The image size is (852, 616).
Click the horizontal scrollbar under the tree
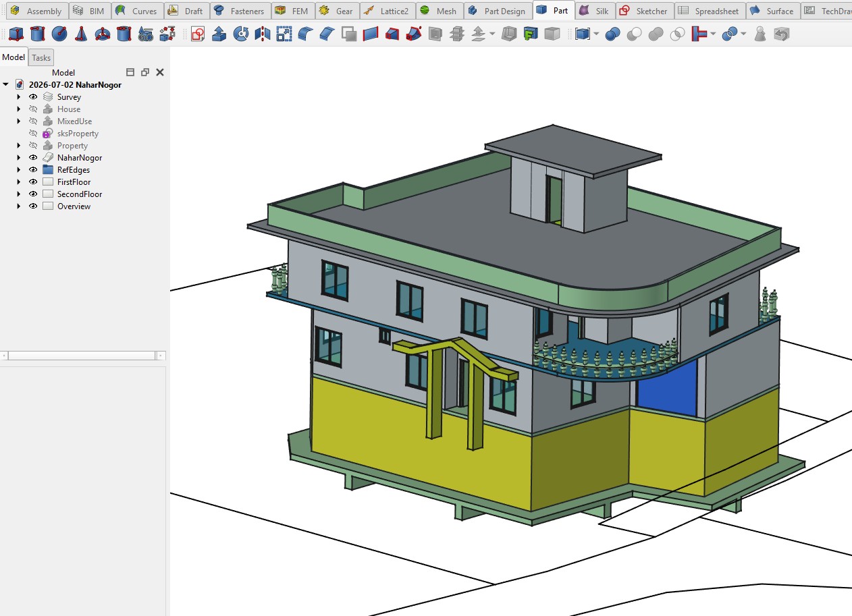pyautogui.click(x=82, y=356)
